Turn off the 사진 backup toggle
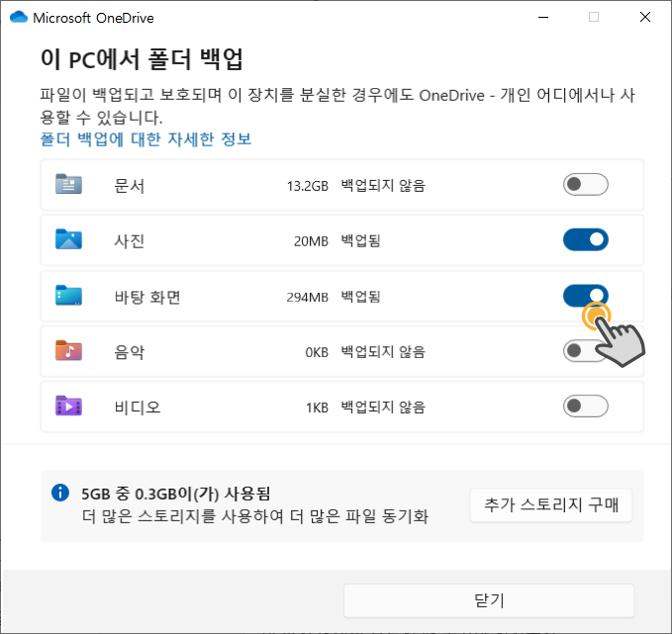Screen dimensions: 672x634 point(586,240)
